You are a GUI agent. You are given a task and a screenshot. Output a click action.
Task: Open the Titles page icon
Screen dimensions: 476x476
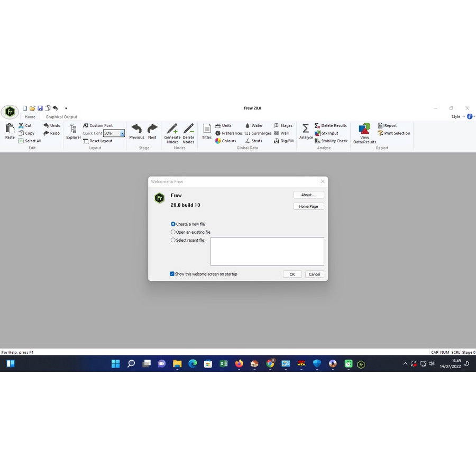click(x=207, y=129)
